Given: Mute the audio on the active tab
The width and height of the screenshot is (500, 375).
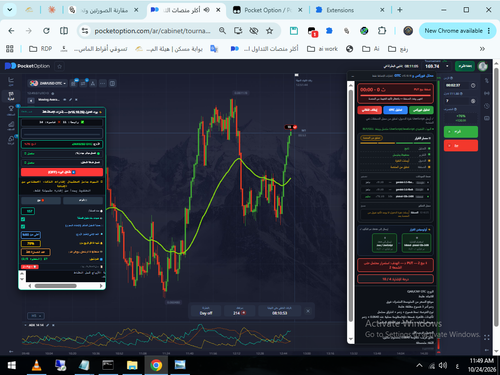Looking at the screenshot, I should tap(207, 10).
